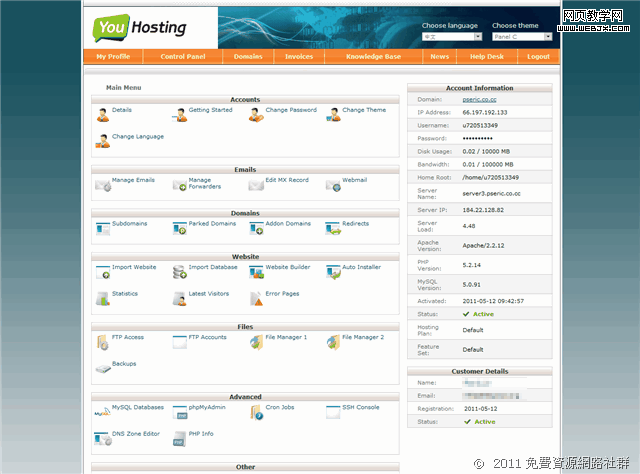Go to the My Profile tab

(x=113, y=56)
